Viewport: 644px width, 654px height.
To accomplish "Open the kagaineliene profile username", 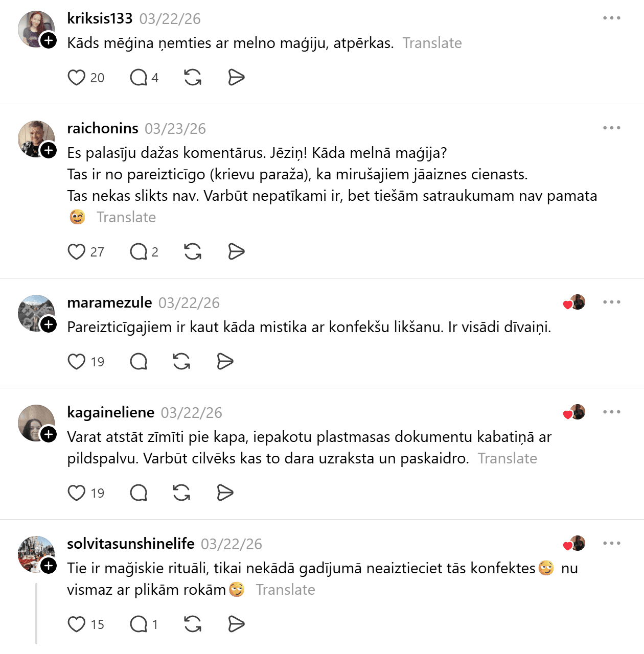I will (x=110, y=412).
